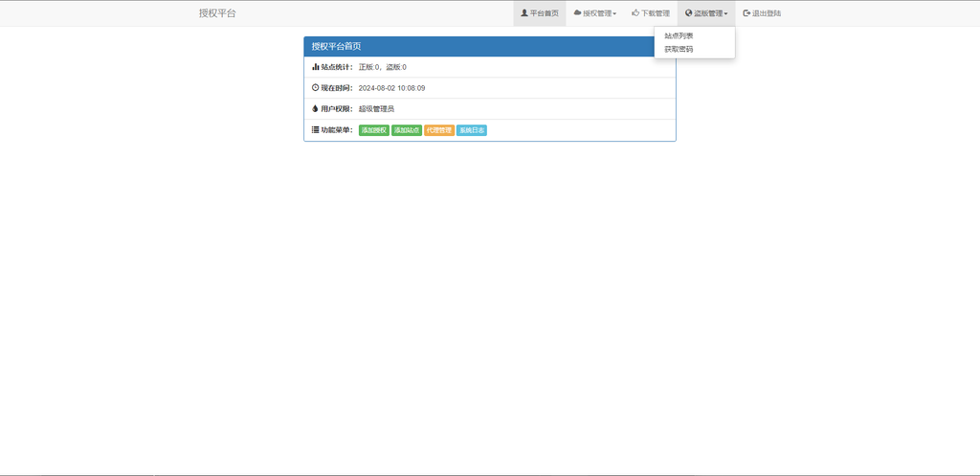Click the bar chart icon next to 站点统计
Screen dimensions: 980x476
click(x=316, y=67)
